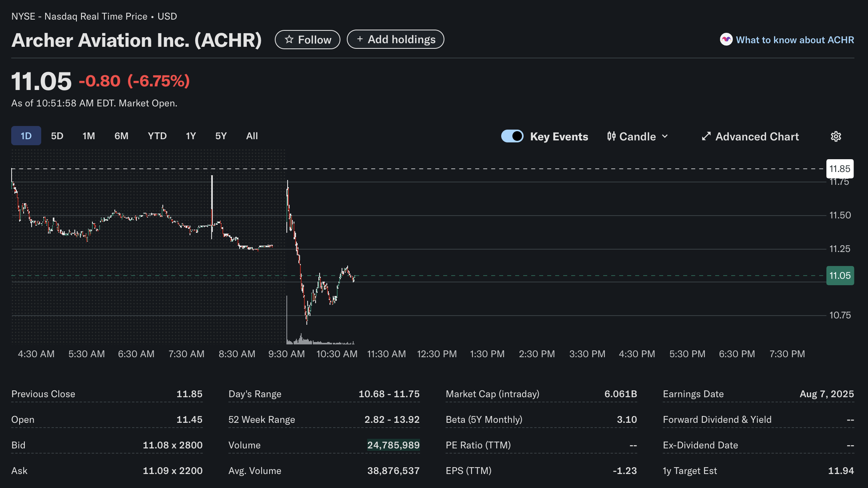Click the Volume value 24,785,989
868x488 pixels.
click(x=393, y=445)
